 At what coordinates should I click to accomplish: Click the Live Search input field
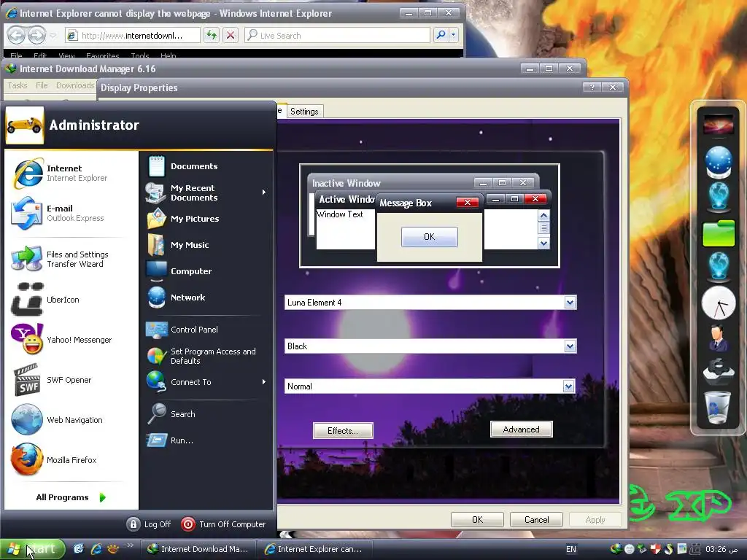tap(337, 35)
